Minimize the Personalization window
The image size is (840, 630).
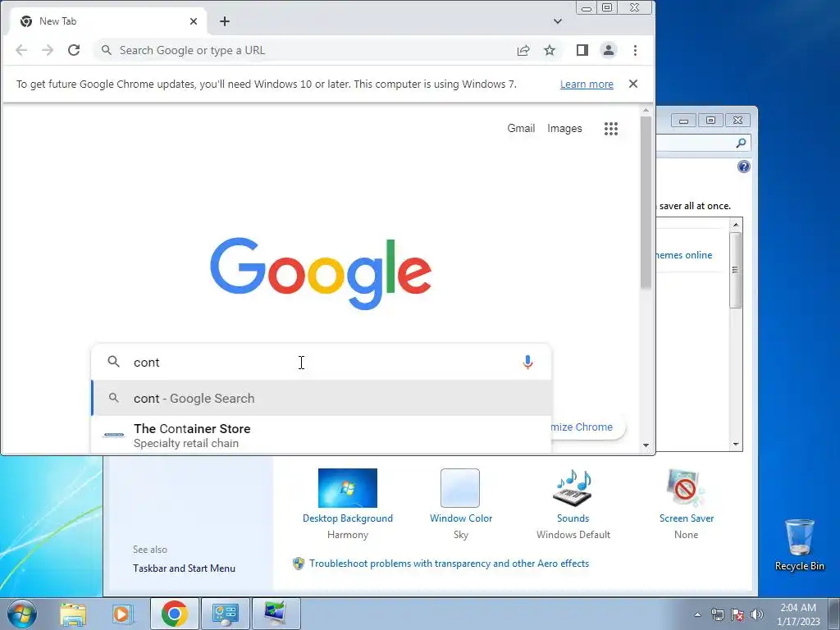683,121
